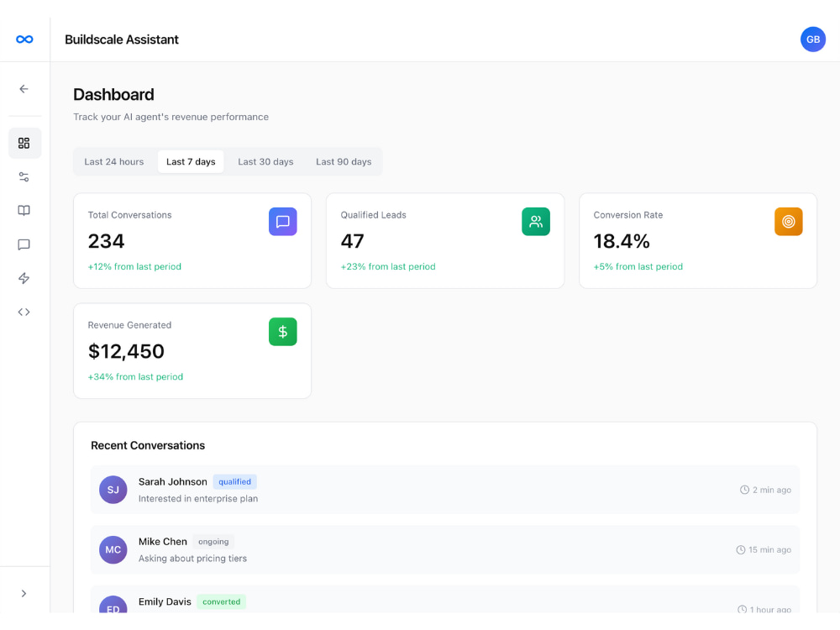Click the Recent Conversations heading
This screenshot has height=630, width=840.
[148, 446]
